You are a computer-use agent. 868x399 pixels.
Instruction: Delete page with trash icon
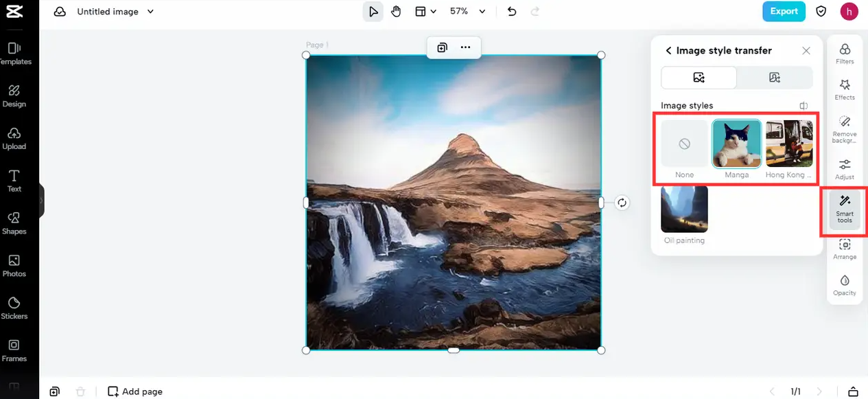[80, 391]
